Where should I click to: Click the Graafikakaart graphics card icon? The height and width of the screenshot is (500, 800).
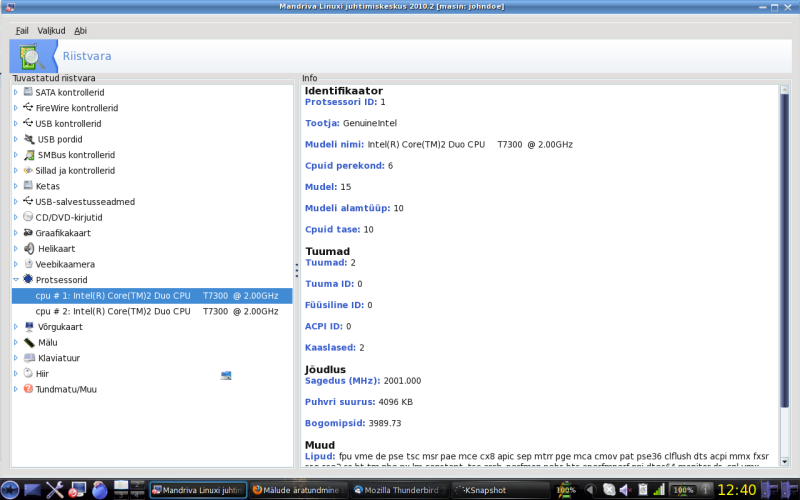(x=29, y=233)
